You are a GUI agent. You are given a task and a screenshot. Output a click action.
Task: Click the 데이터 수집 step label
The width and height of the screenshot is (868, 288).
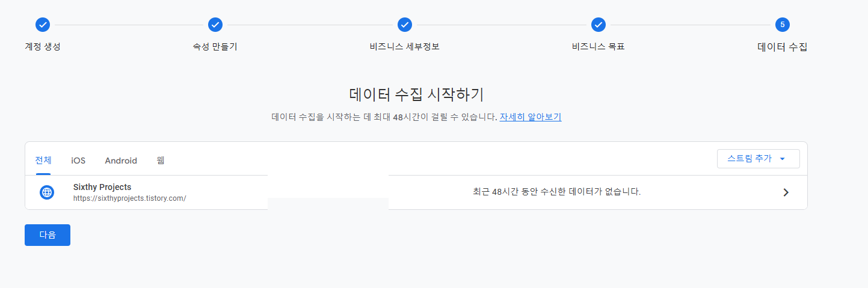pyautogui.click(x=782, y=47)
